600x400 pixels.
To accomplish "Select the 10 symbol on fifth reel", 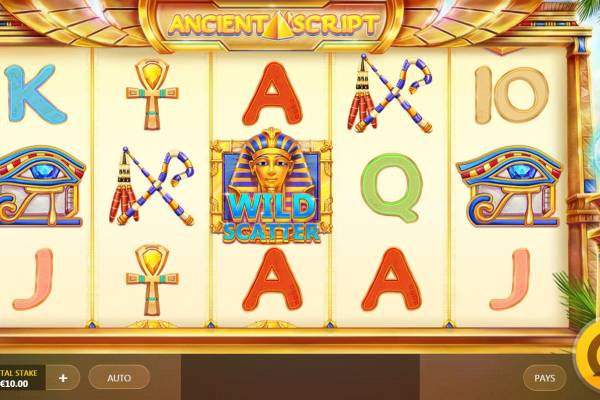I will coord(512,95).
